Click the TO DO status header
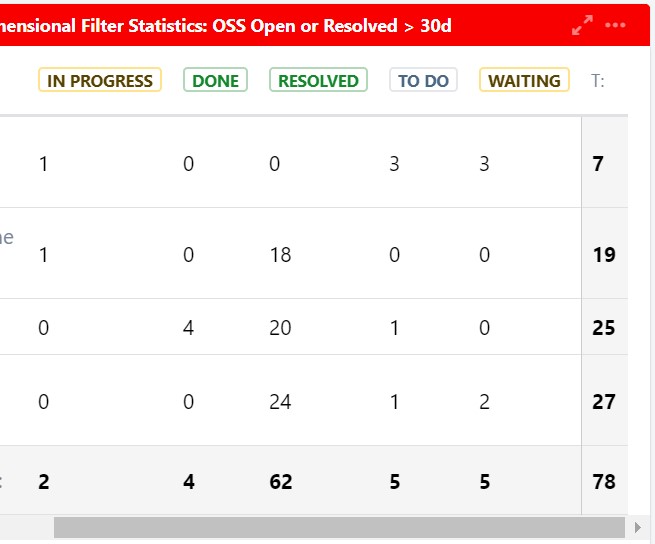The image size is (655, 544). 423,80
